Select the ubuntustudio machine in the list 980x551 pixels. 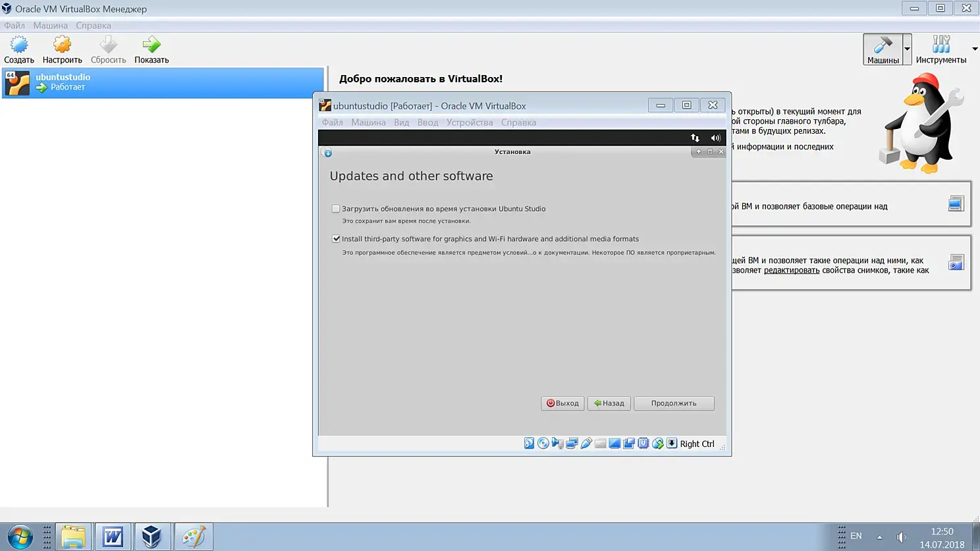(163, 83)
